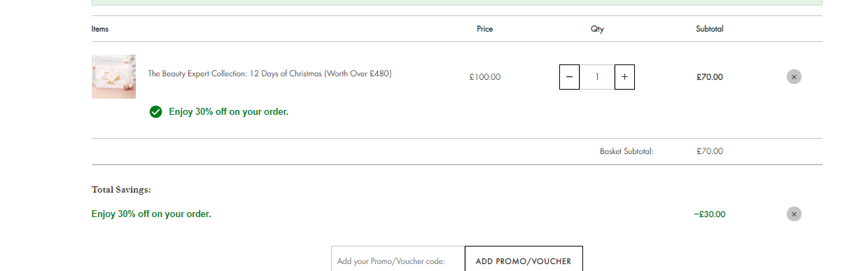Click the Items column header
868x271 pixels.
[x=100, y=29]
